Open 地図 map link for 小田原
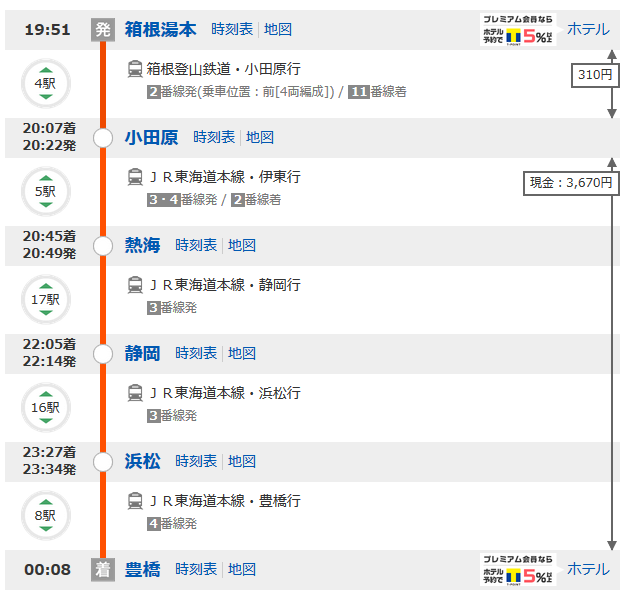Image resolution: width=627 pixels, height=602 pixels. (x=260, y=137)
